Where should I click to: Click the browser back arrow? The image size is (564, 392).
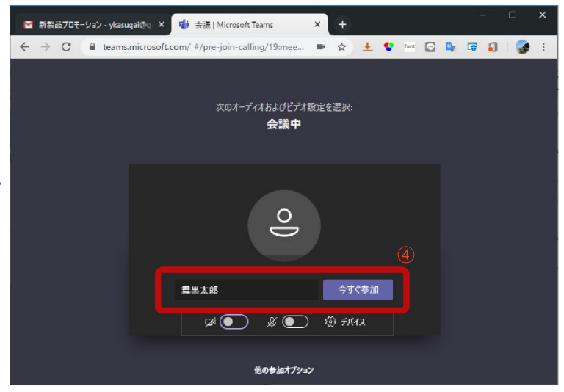tap(25, 46)
